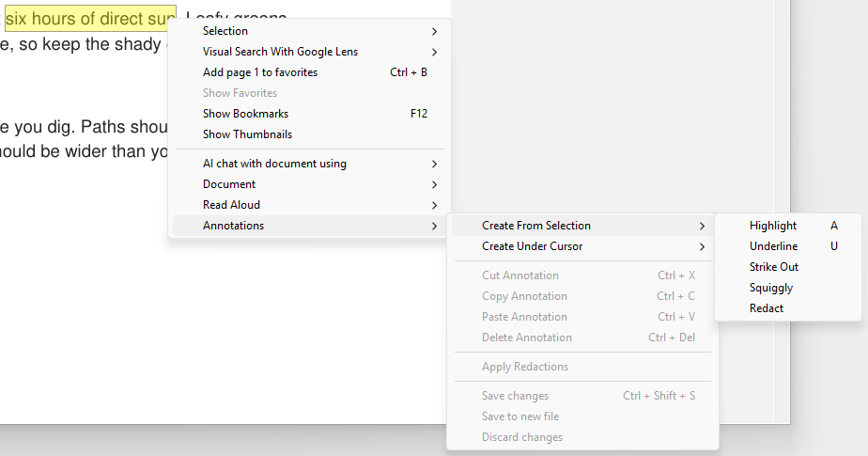Expand chevron next to Create From Selection

(x=702, y=226)
